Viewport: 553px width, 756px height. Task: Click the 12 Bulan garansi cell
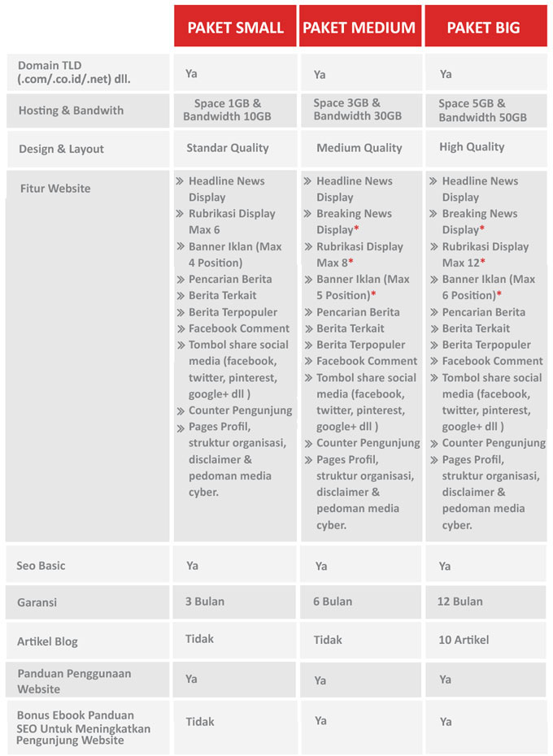pyautogui.click(x=459, y=602)
